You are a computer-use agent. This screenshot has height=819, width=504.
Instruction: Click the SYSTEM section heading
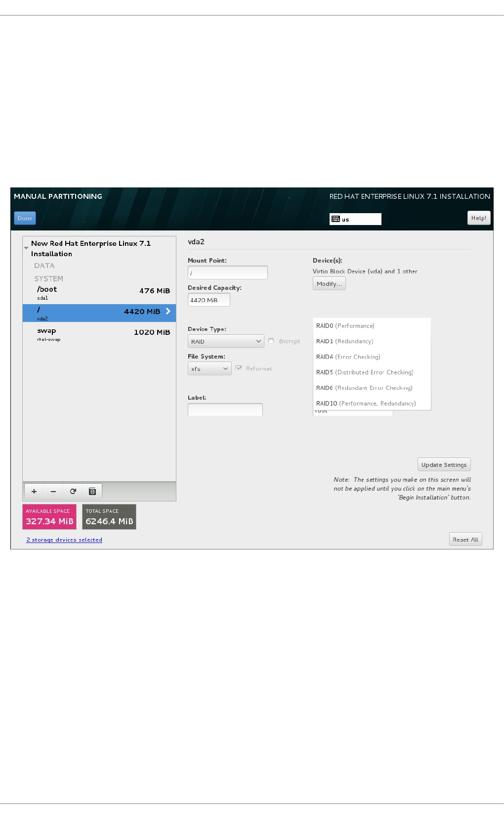pyautogui.click(x=48, y=279)
